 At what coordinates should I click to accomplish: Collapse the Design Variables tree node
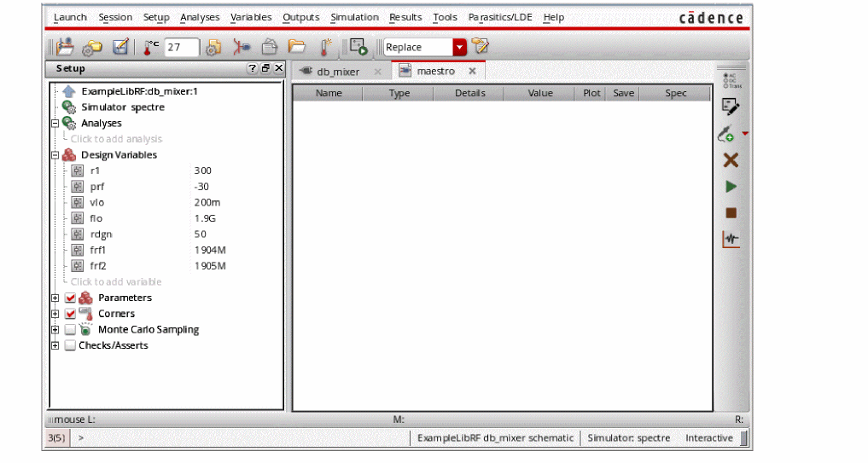(55, 155)
